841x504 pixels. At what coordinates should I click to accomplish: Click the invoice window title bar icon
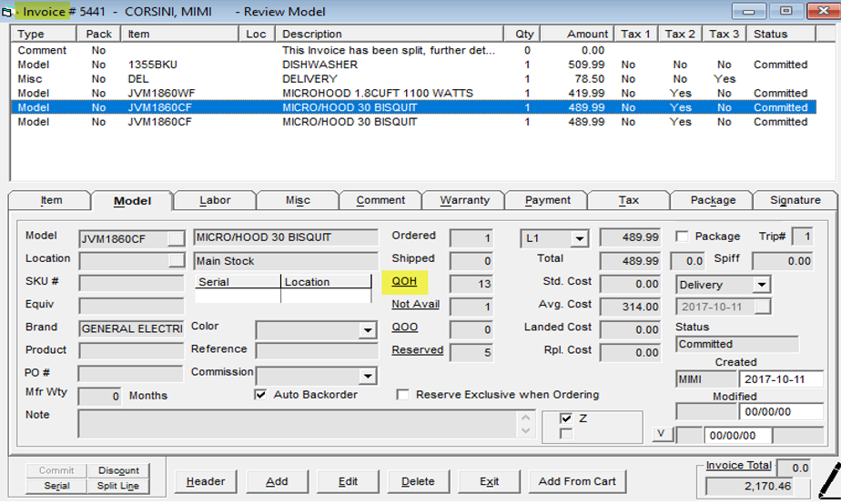point(7,11)
